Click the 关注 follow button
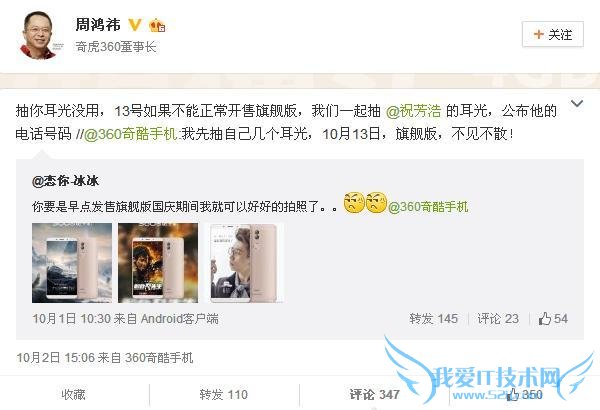Screen dimensions: 600x410 (553, 34)
